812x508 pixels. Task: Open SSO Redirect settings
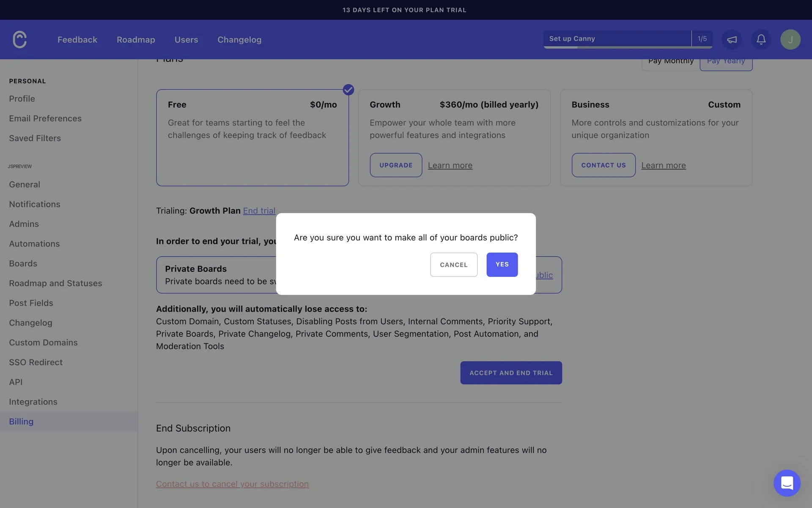pos(36,362)
